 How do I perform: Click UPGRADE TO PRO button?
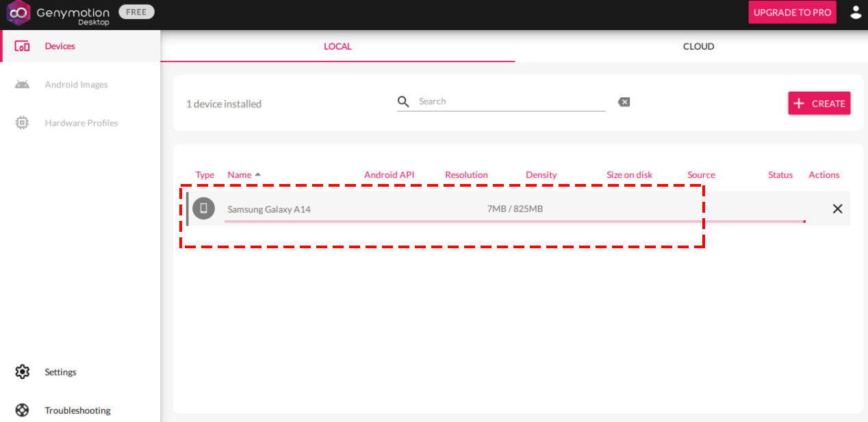pos(792,12)
